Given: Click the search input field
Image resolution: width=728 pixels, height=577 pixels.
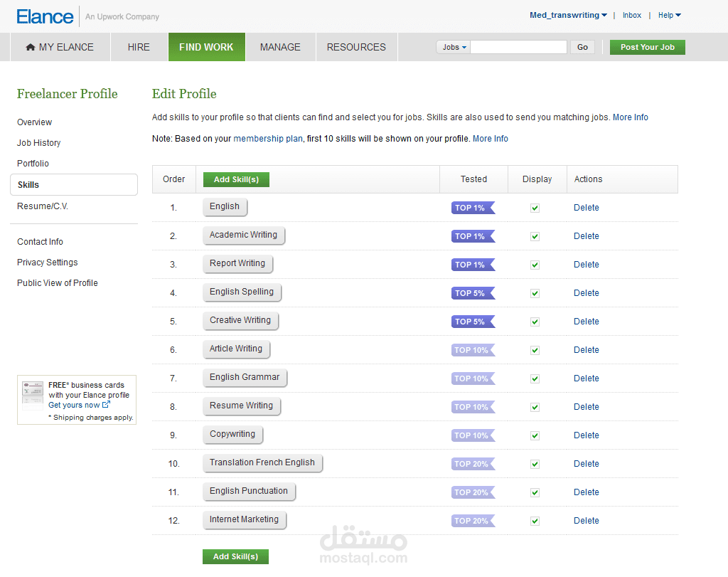Looking at the screenshot, I should [518, 47].
